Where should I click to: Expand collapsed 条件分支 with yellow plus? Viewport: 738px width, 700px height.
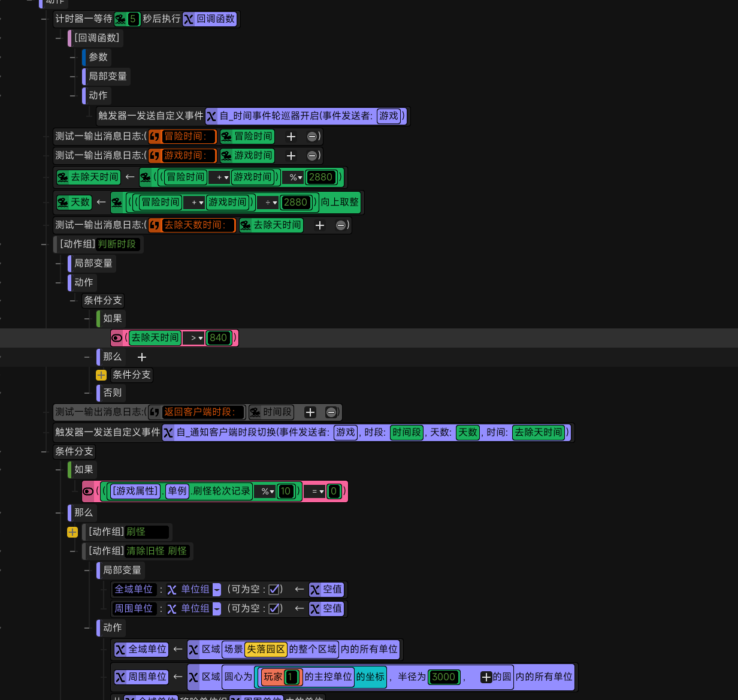pyautogui.click(x=101, y=375)
